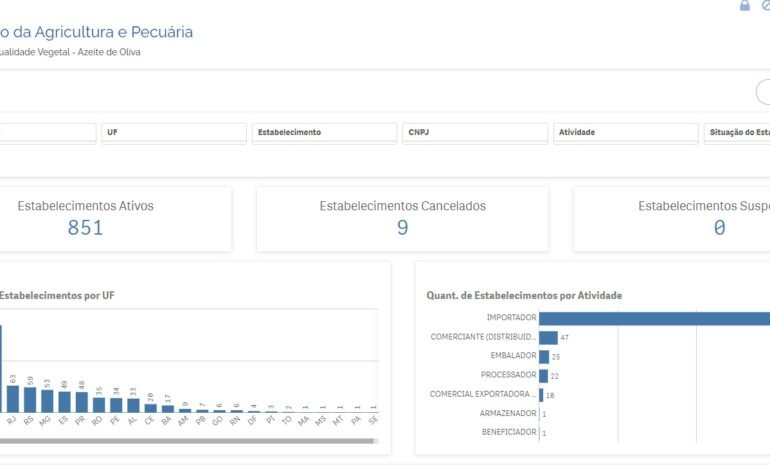Click the Estabelecimentos Suspensos value 0
This screenshot has height=470, width=770.
click(x=719, y=228)
